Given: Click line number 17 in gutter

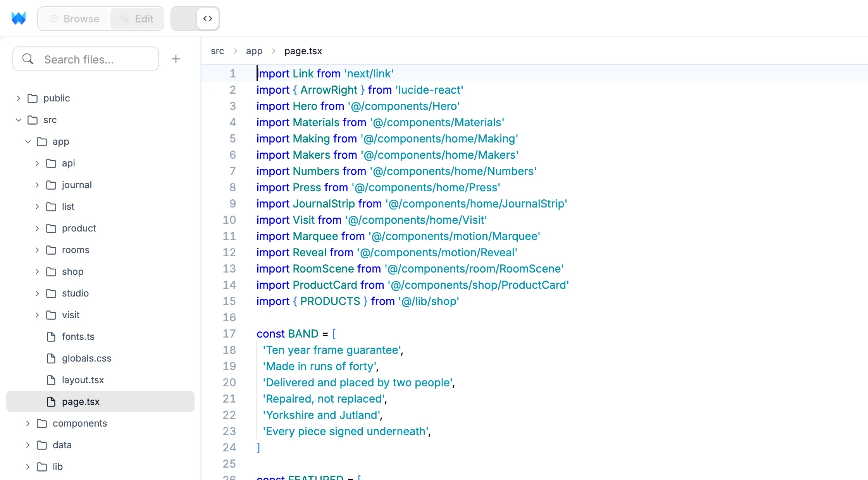Looking at the screenshot, I should click(x=229, y=334).
